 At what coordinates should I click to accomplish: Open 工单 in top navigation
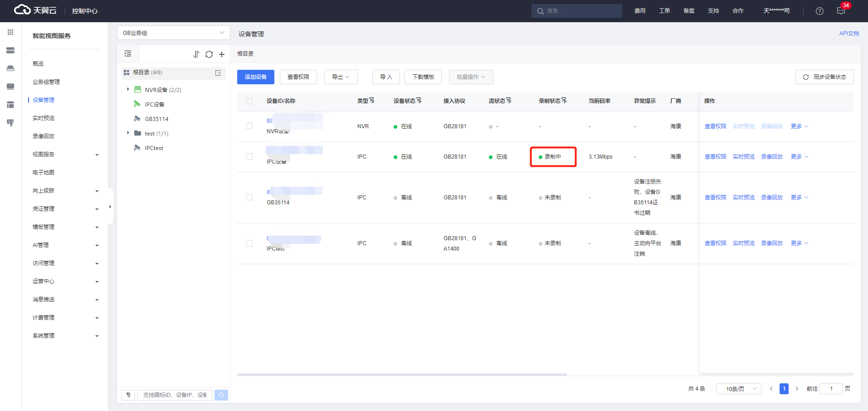click(x=664, y=11)
